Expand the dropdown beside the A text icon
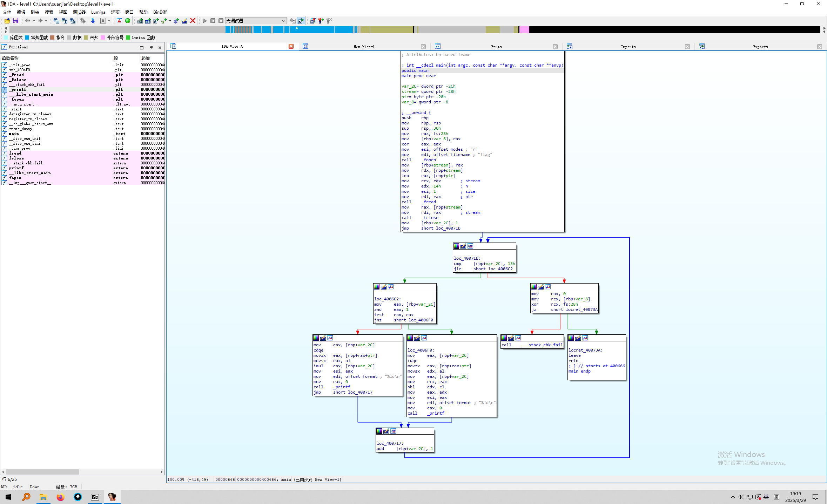827x504 pixels. [x=109, y=21]
